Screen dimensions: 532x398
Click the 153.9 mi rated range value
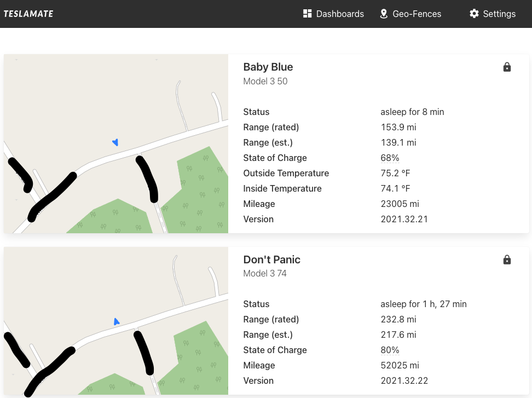pos(398,127)
